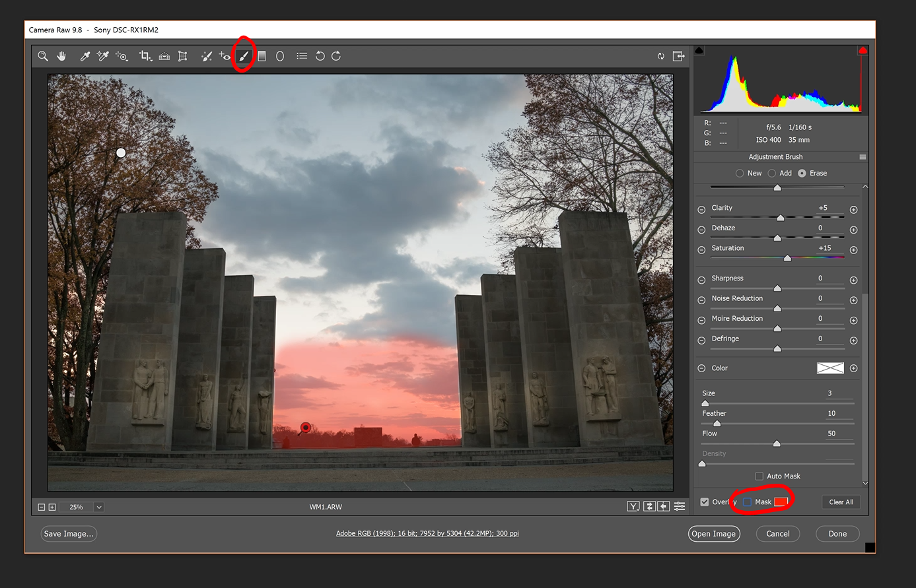
Task: Decrease Defringe with the minus button
Action: pos(701,341)
